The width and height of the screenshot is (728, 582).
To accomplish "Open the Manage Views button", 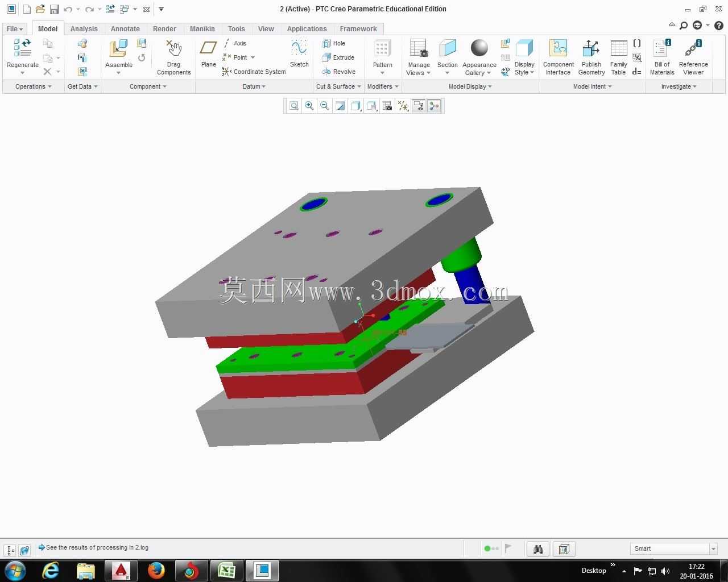I will 419,57.
